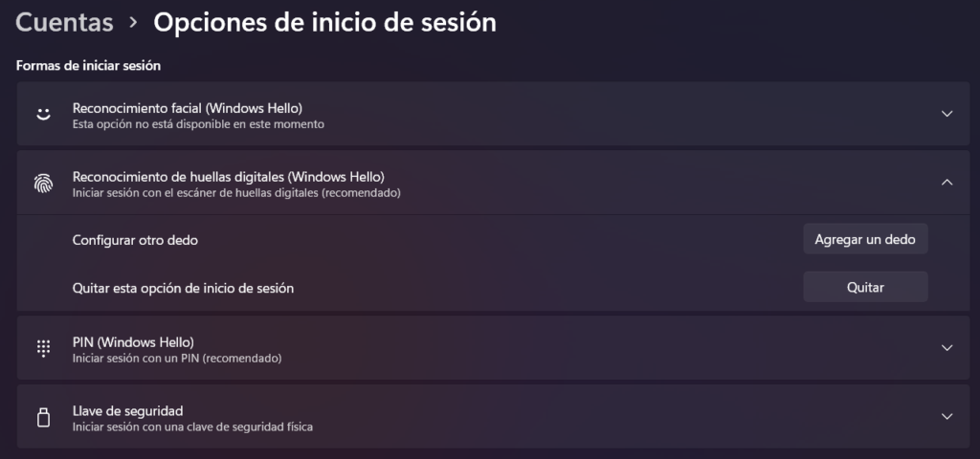This screenshot has width=980, height=459.
Task: Expand the Reconocimiento facial section chevron
Action: tap(947, 114)
